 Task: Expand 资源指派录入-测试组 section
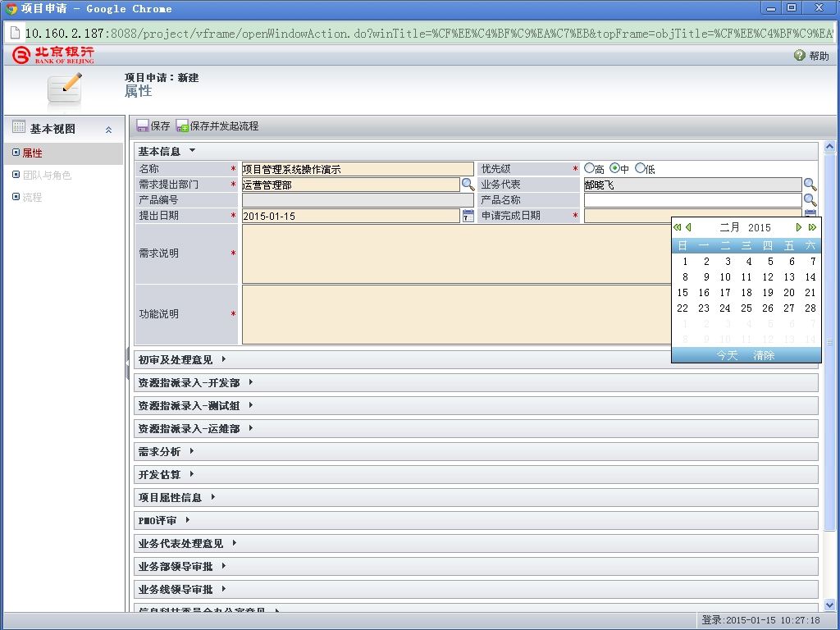click(251, 405)
